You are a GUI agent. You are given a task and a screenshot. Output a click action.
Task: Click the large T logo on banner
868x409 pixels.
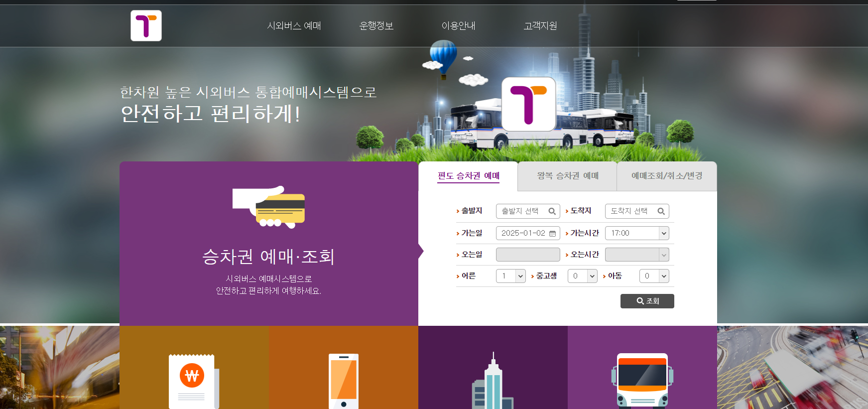click(529, 104)
